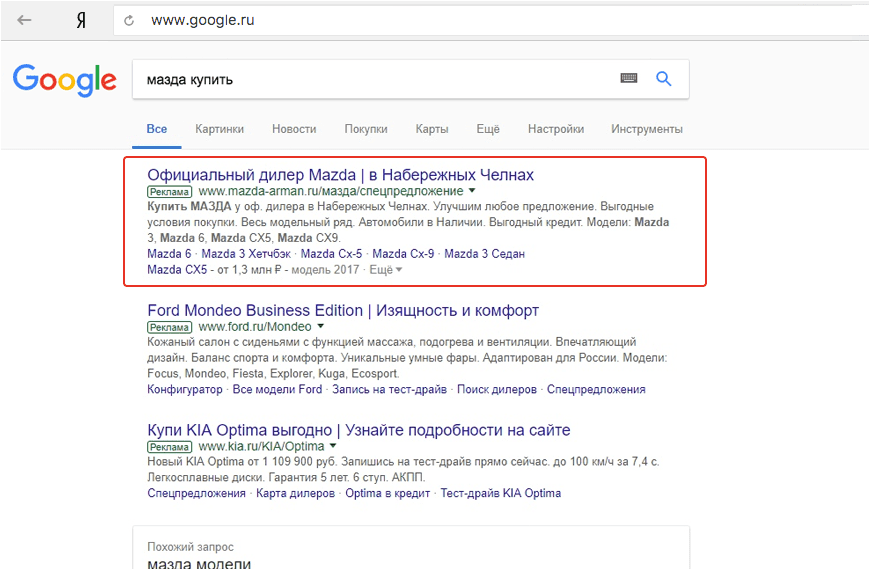Screen dimensions: 870x570
Task: Open the Инструменты search options
Action: coord(647,129)
